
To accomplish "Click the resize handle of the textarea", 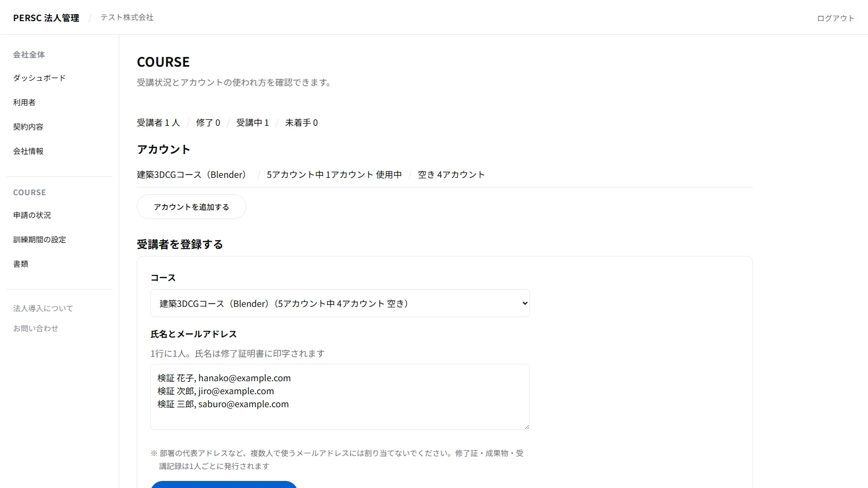I will point(526,426).
